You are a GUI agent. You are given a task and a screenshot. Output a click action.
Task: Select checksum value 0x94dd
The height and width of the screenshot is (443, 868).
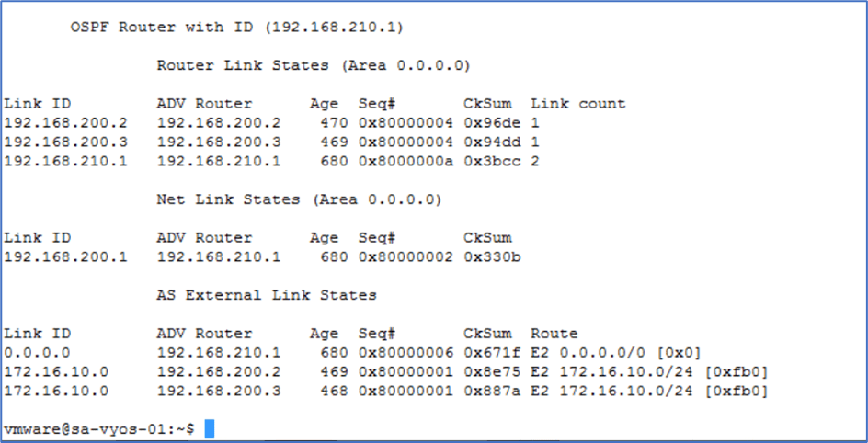tap(488, 142)
